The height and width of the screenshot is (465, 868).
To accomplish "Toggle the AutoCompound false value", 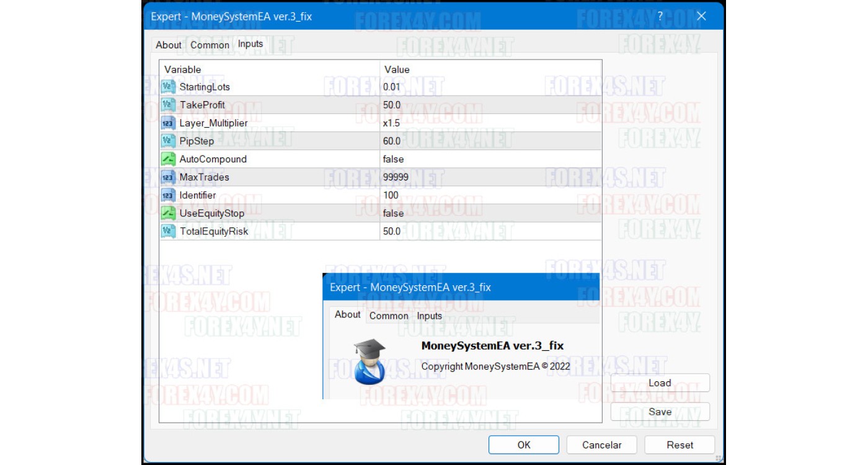I will (x=490, y=159).
